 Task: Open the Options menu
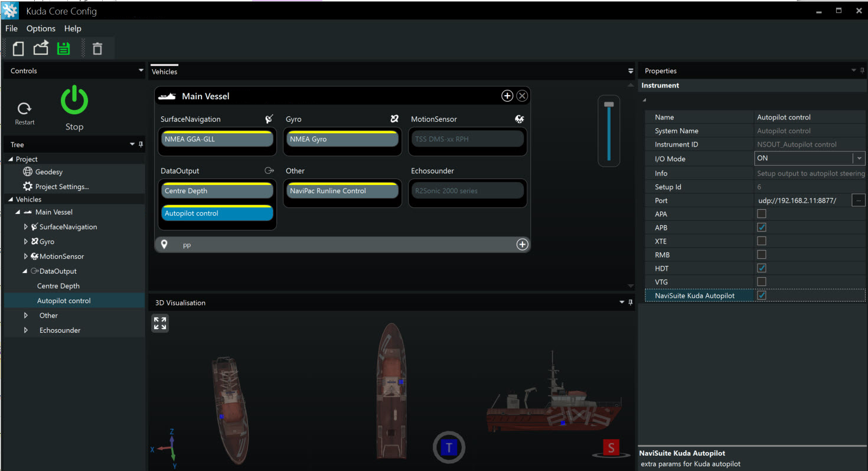[x=41, y=28]
